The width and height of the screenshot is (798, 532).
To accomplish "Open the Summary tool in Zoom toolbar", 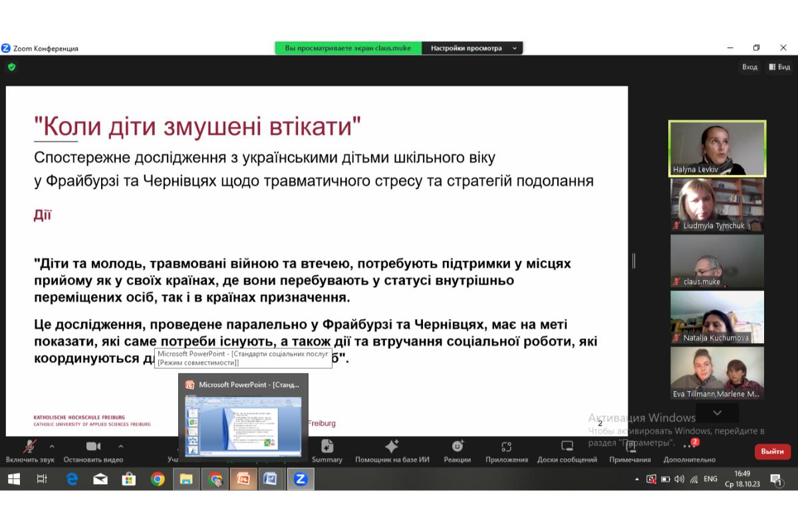I will (x=327, y=451).
